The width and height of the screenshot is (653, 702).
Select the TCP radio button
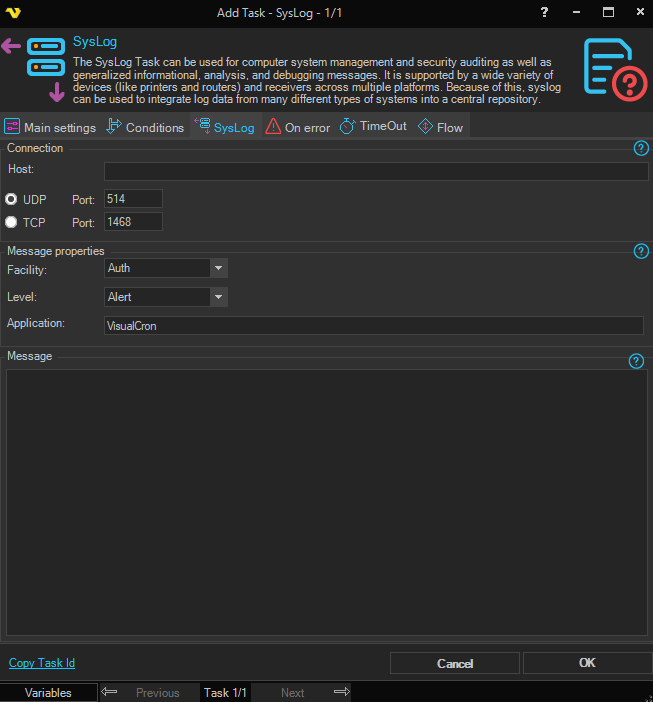(x=13, y=222)
